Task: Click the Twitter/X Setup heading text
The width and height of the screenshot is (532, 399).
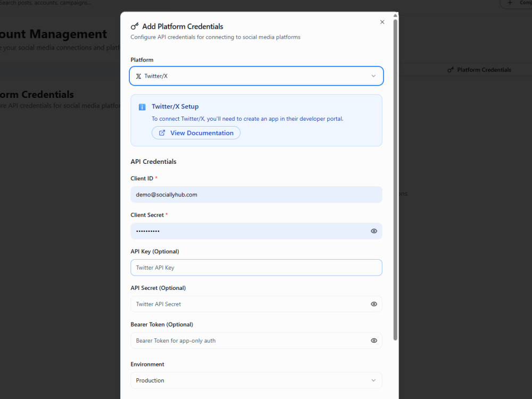Action: click(x=175, y=106)
